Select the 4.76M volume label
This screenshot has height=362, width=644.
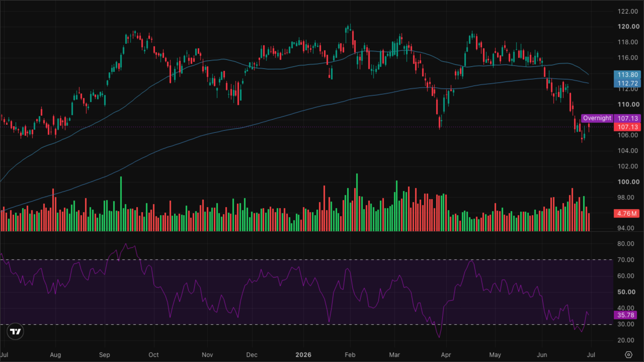[626, 213]
